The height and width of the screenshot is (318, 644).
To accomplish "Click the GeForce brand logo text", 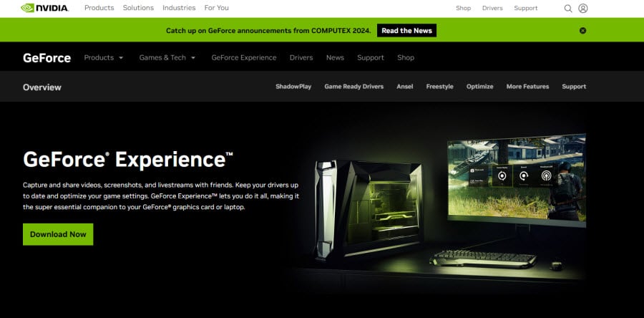I will coord(47,58).
